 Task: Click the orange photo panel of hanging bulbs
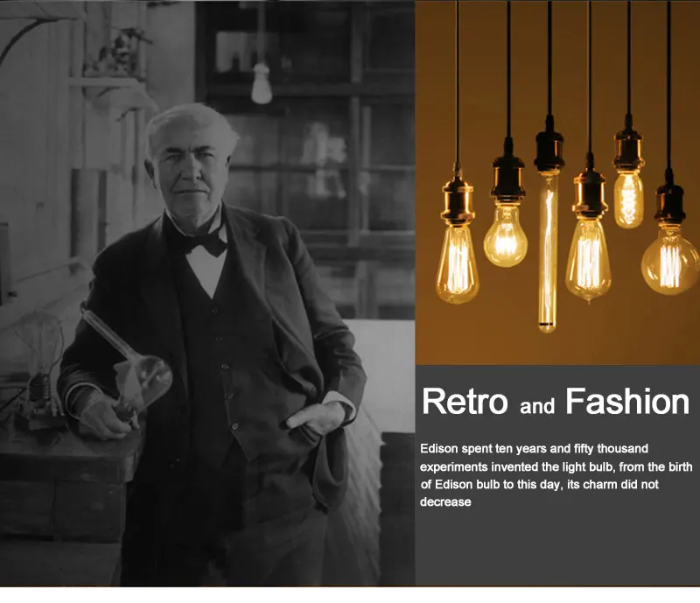point(557,183)
